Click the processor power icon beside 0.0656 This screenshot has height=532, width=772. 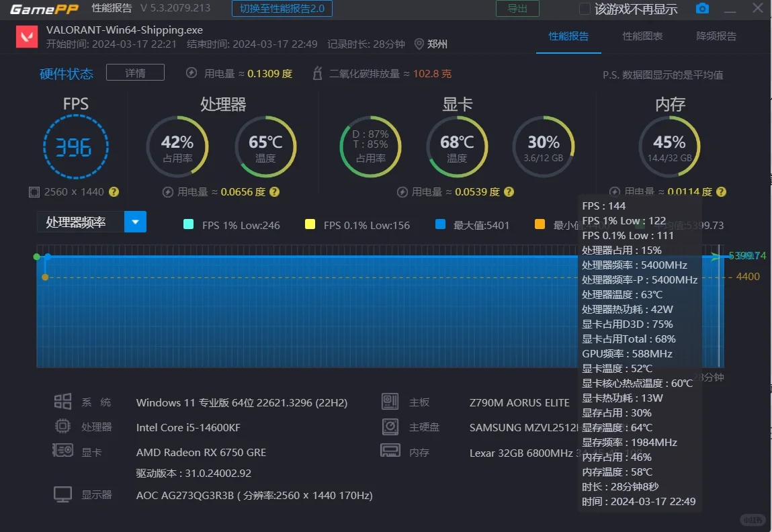[168, 192]
